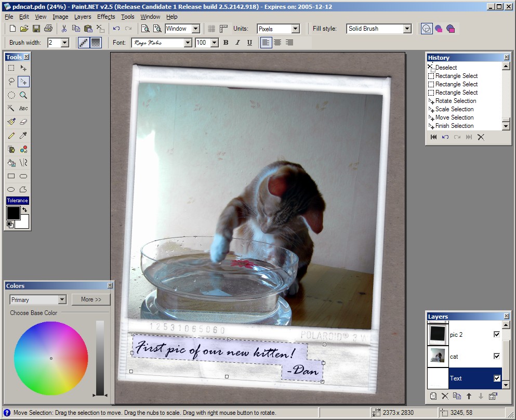Open the Help menu
The width and height of the screenshot is (516, 420).
[x=172, y=17]
